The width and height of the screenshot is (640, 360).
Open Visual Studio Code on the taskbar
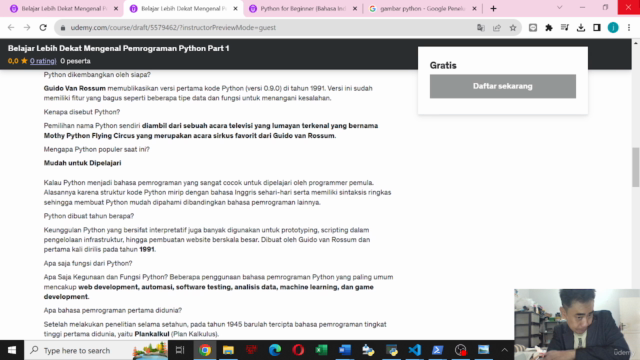pos(414,350)
